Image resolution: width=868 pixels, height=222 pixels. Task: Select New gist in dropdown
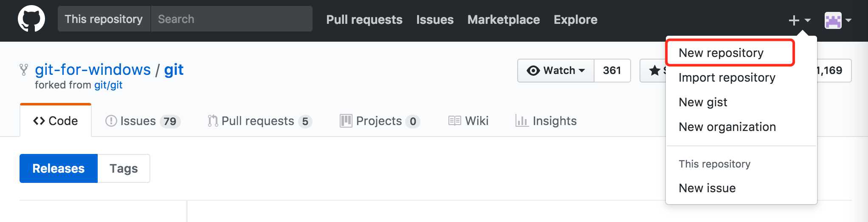point(702,102)
